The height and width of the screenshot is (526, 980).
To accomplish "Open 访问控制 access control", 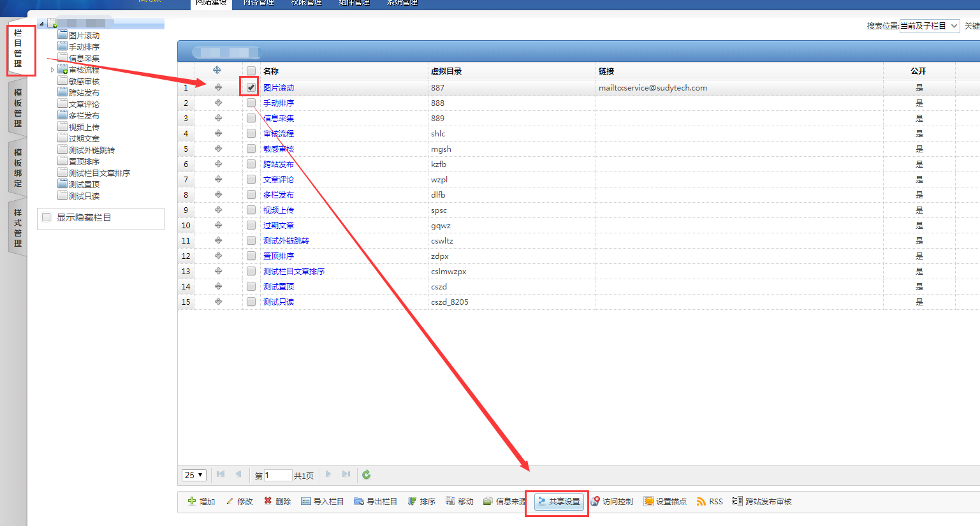I will coord(611,502).
